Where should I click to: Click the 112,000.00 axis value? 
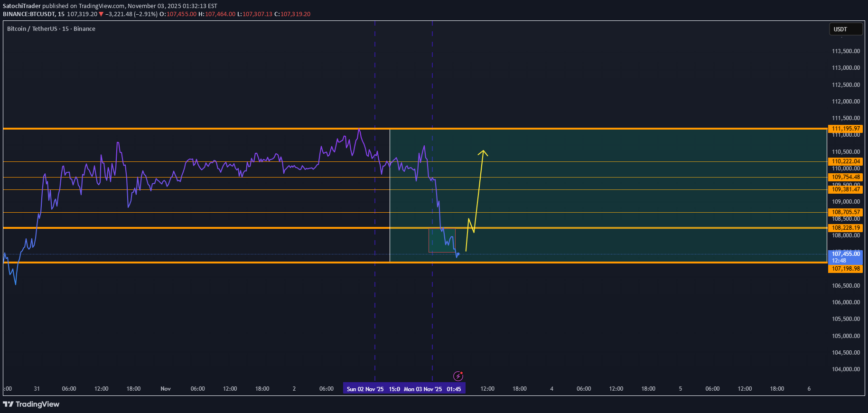846,102
